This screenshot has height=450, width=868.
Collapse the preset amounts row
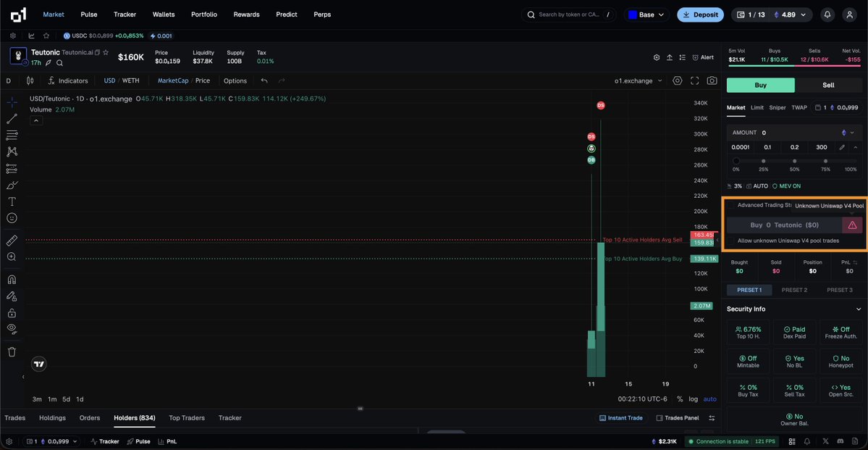tap(855, 147)
